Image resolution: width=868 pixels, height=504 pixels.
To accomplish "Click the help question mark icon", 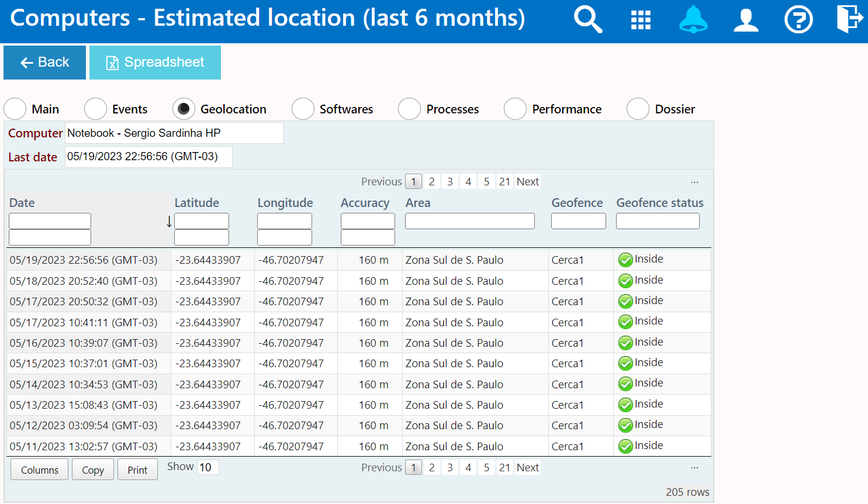I will click(798, 20).
